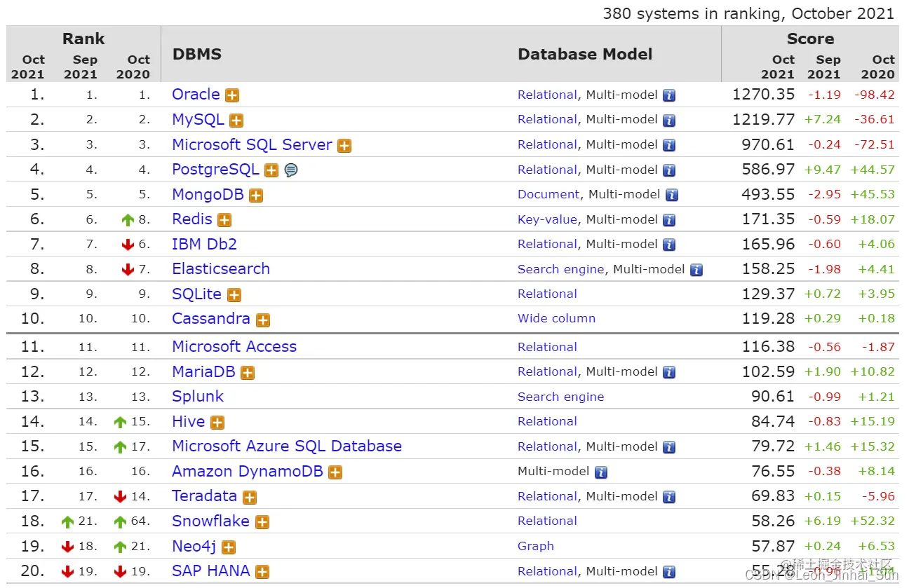Click the Key-value model link for Redis
This screenshot has width=909, height=588.
click(547, 219)
